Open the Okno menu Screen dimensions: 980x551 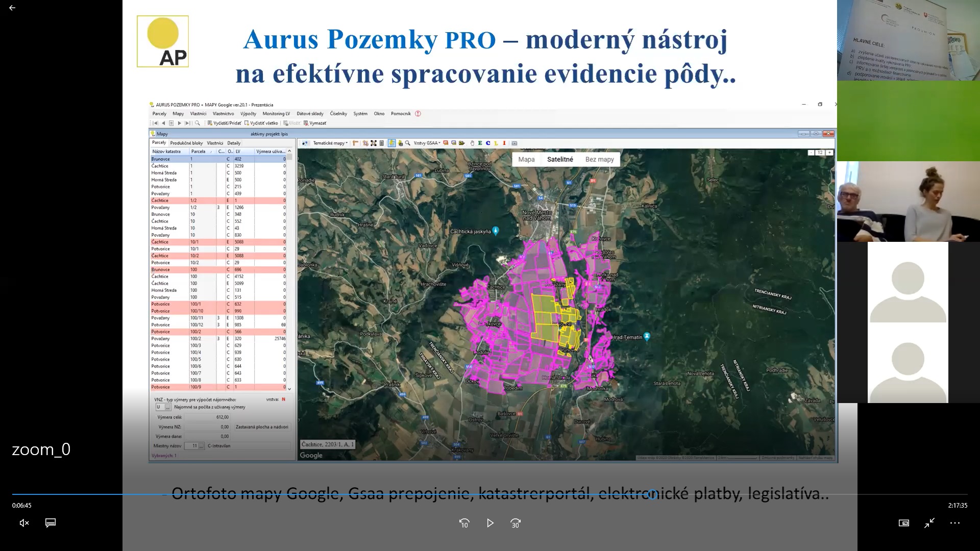click(x=379, y=114)
